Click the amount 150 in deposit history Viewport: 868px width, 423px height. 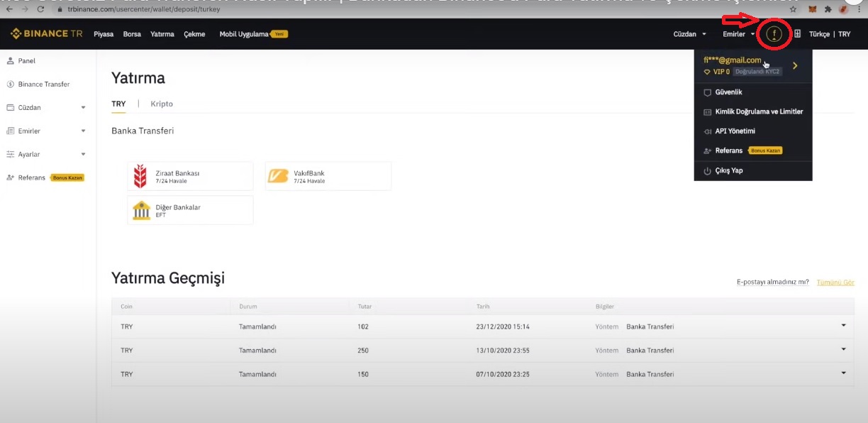tap(363, 374)
